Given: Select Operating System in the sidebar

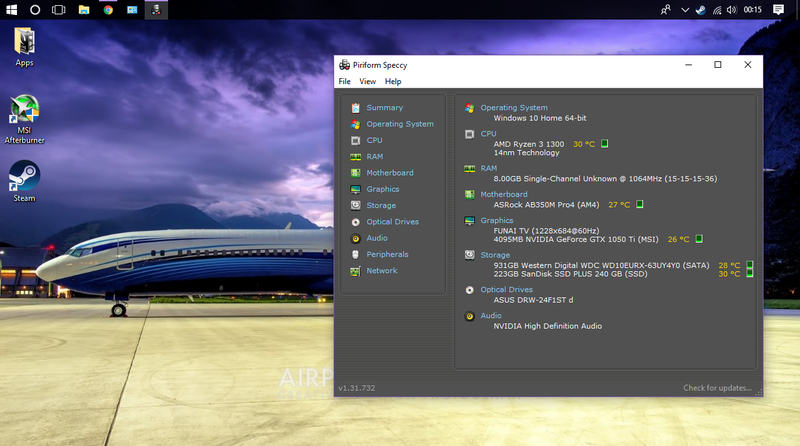Looking at the screenshot, I should 399,124.
